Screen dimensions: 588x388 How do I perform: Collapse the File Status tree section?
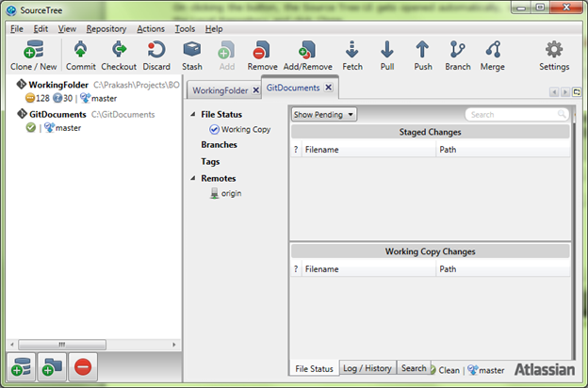193,114
